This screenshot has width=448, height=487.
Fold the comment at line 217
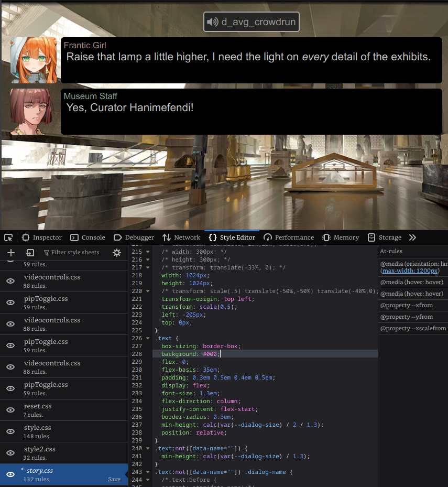click(x=148, y=267)
